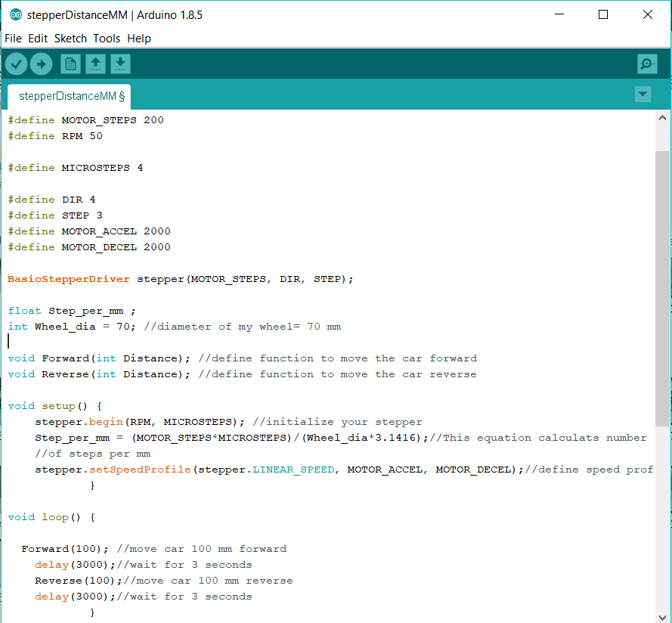Click the 'stepper.begin(RPM, MICROSTEPS);' call
This screenshot has width=672, height=623.
click(x=140, y=422)
